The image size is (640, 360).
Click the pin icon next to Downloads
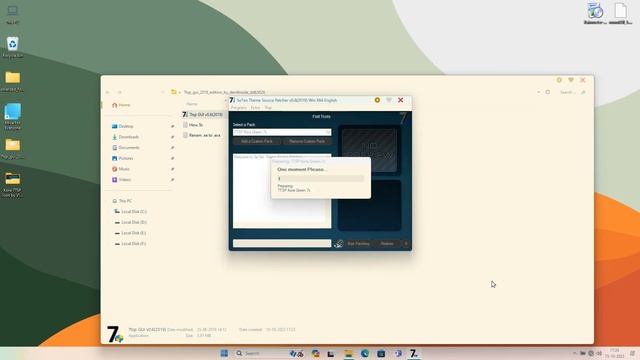coord(173,137)
